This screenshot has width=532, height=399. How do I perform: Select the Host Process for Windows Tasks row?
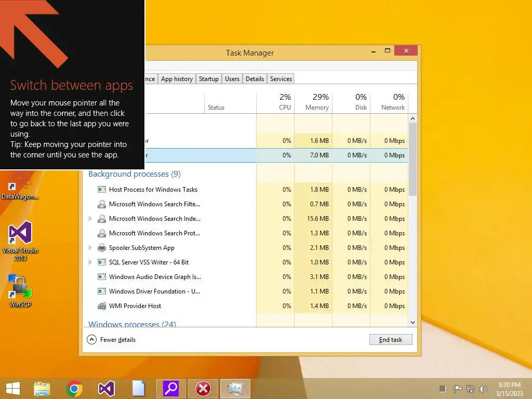tap(246, 189)
